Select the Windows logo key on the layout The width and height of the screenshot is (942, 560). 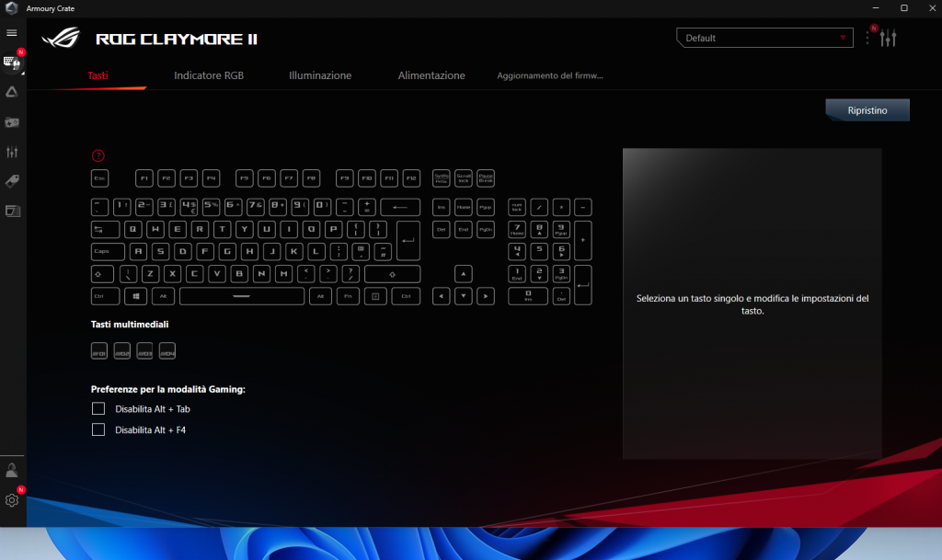[x=136, y=296]
